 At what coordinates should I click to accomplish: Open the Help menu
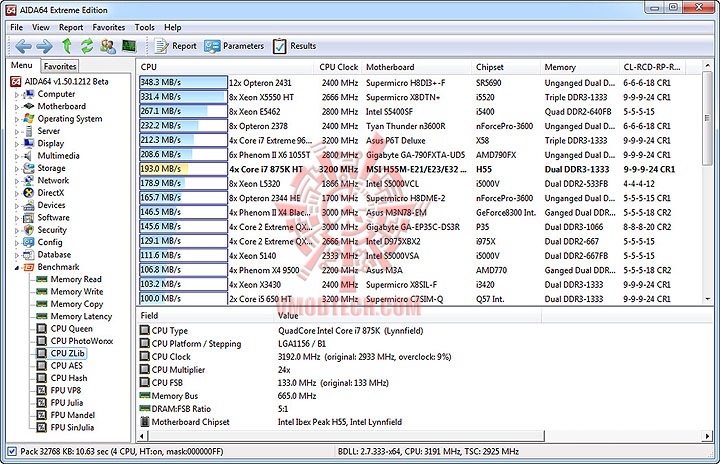(x=173, y=28)
